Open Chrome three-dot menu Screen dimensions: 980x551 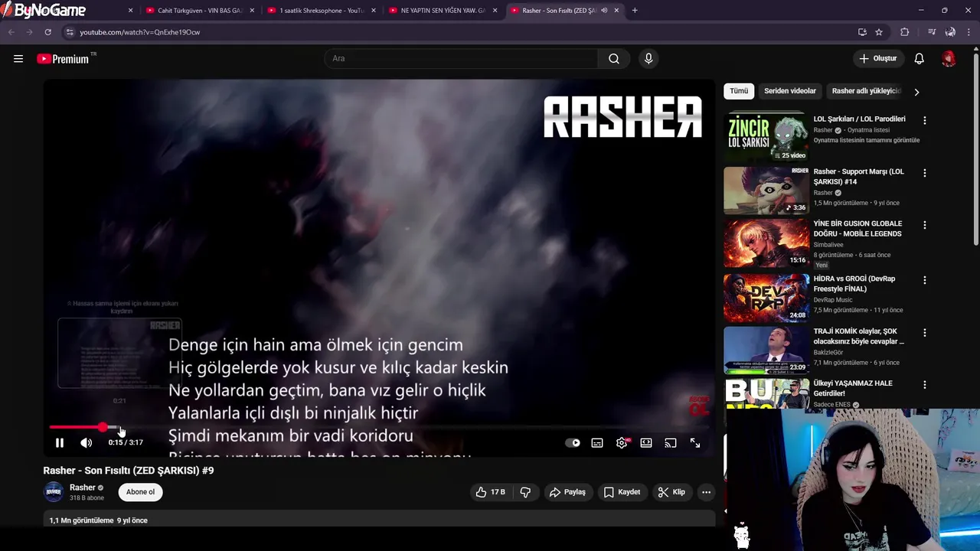969,32
